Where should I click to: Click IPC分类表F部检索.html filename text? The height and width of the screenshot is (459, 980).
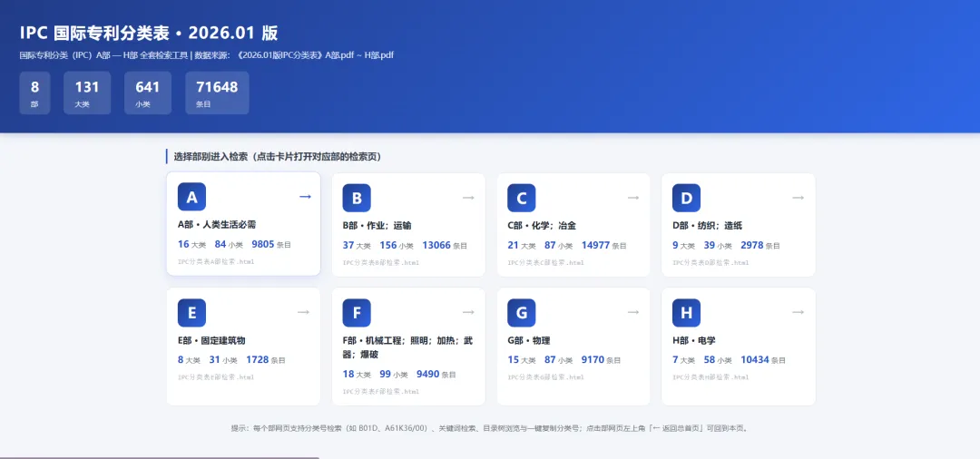coord(380,392)
